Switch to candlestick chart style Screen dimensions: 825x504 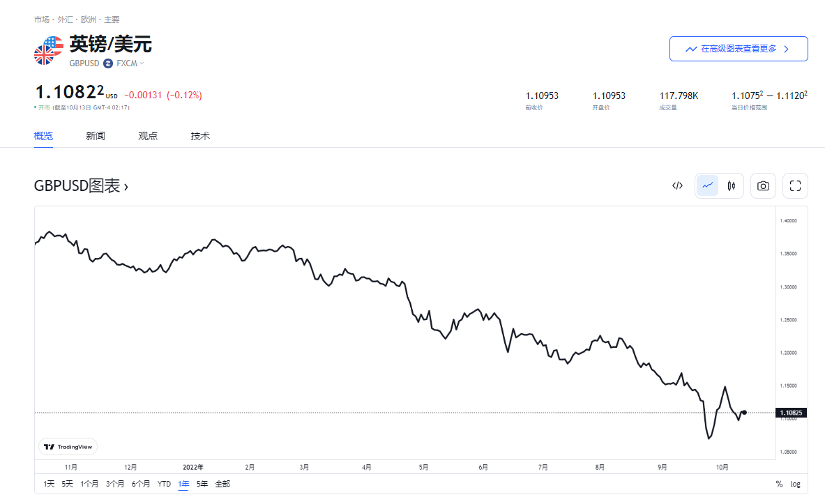pos(729,185)
